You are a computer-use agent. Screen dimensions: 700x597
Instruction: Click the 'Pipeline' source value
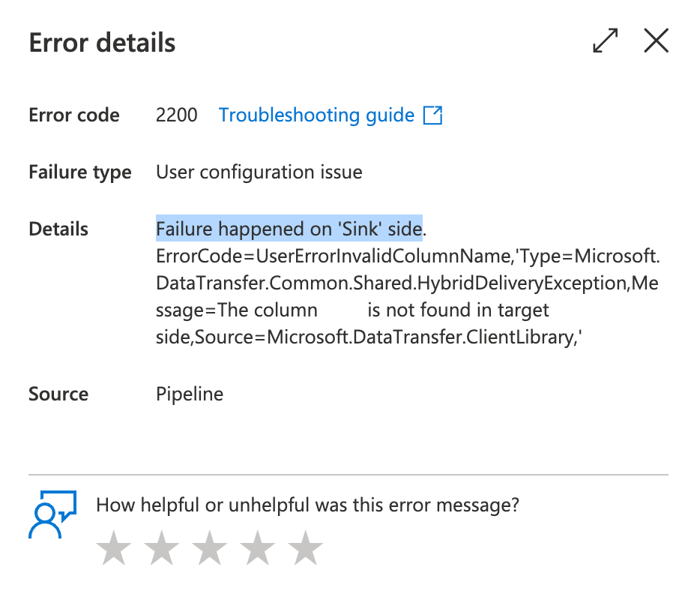pos(190,394)
